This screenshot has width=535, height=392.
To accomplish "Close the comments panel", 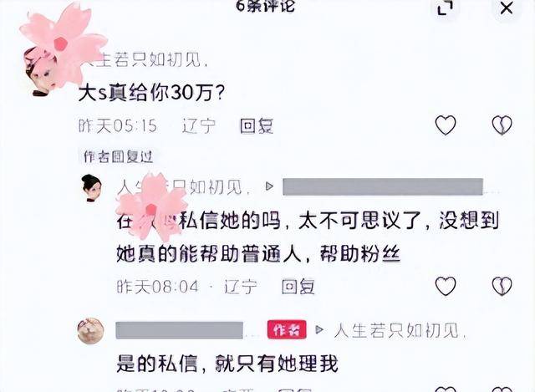I will click(507, 8).
